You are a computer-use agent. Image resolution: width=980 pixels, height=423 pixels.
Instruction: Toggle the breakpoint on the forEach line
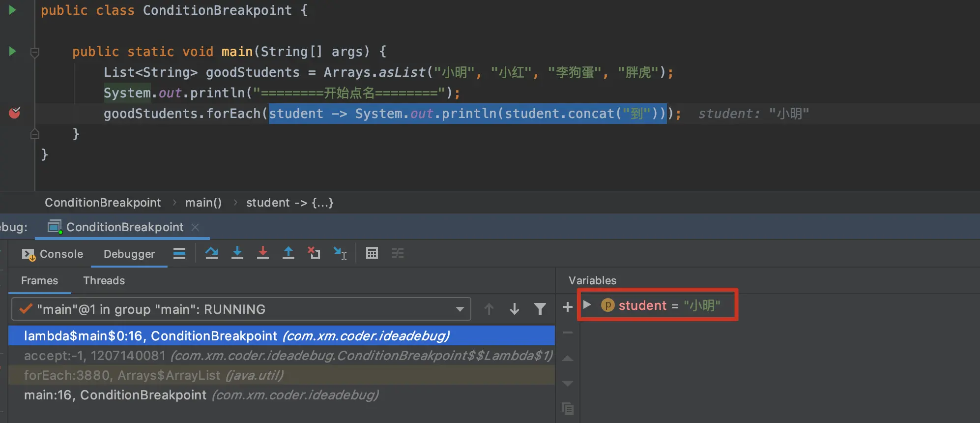click(15, 113)
